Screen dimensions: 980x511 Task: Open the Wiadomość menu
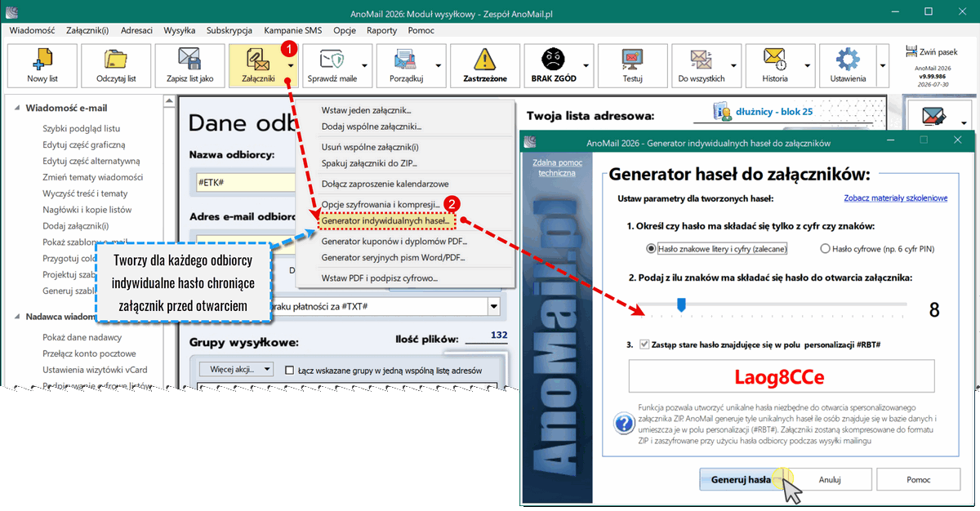tap(32, 30)
